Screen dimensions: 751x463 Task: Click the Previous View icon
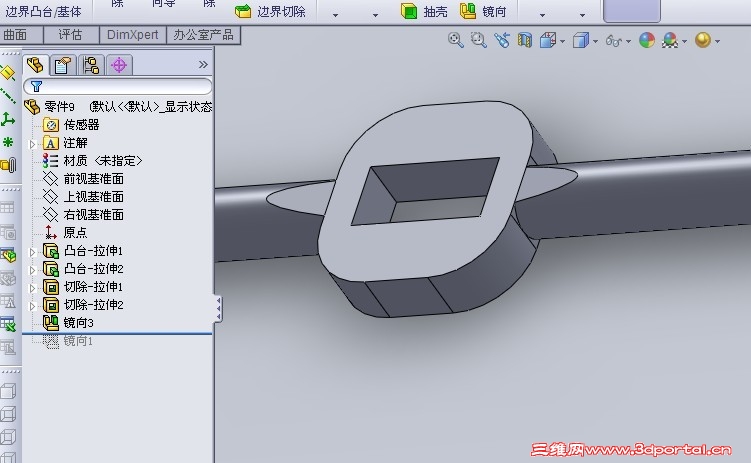click(x=502, y=40)
